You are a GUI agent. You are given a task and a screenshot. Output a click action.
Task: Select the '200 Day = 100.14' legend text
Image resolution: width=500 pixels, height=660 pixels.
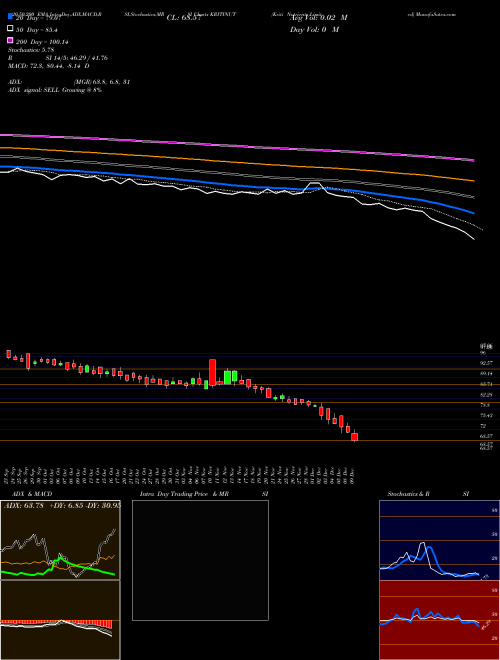click(42, 42)
